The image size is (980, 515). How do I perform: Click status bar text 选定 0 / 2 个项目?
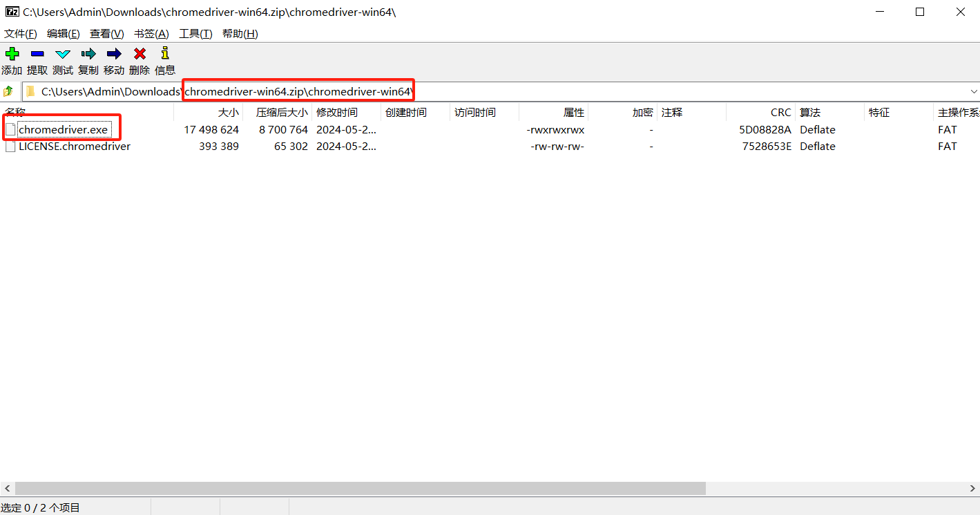coord(40,508)
